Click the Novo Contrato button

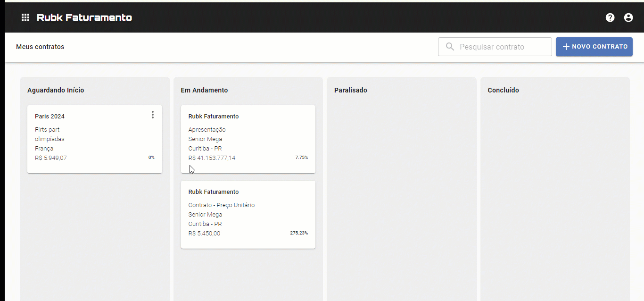click(x=594, y=47)
